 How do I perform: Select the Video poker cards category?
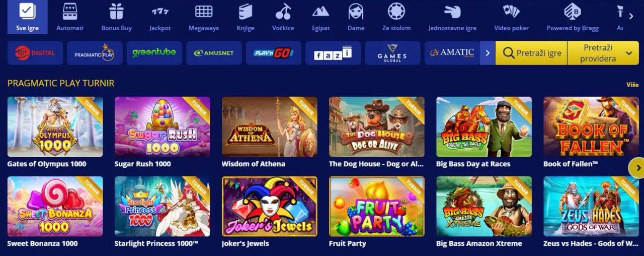pyautogui.click(x=511, y=17)
